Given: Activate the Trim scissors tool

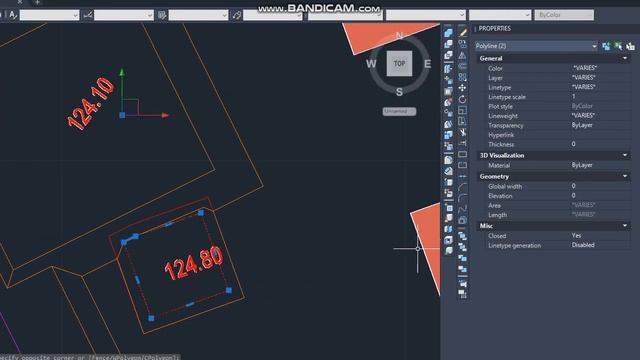Looking at the screenshot, I should 462,132.
